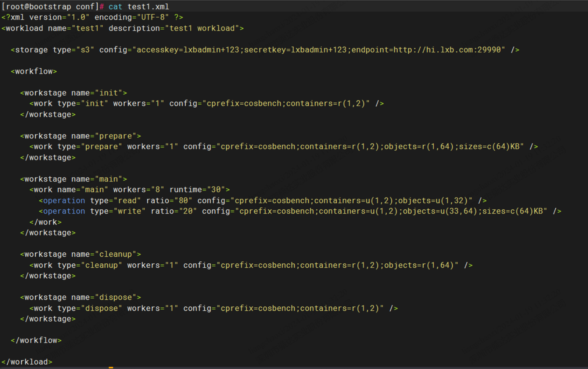Screen dimensions: 588x369
Task: Click sizes=c(64)KB in the prepare line
Action: click(489, 146)
